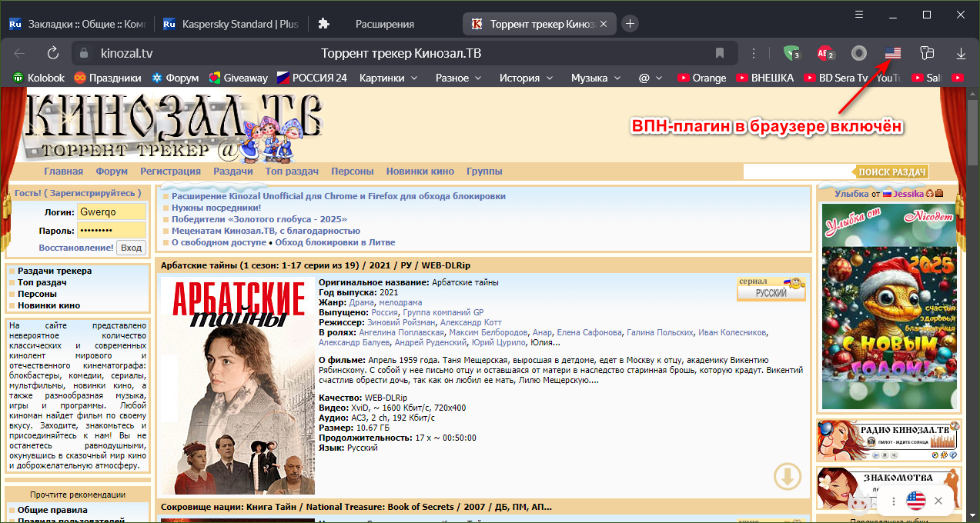
Task: Open a new browser tab
Action: tap(630, 24)
